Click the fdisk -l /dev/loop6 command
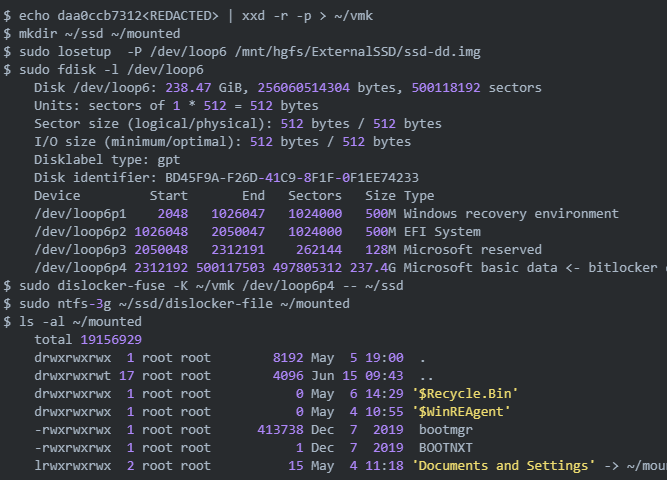667x480 pixels. click(x=104, y=70)
